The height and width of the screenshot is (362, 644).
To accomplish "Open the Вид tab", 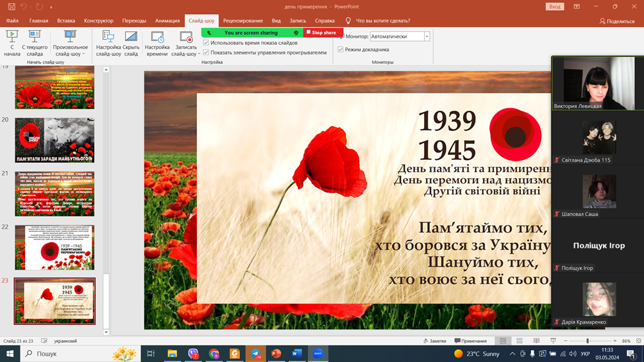I will click(276, 21).
